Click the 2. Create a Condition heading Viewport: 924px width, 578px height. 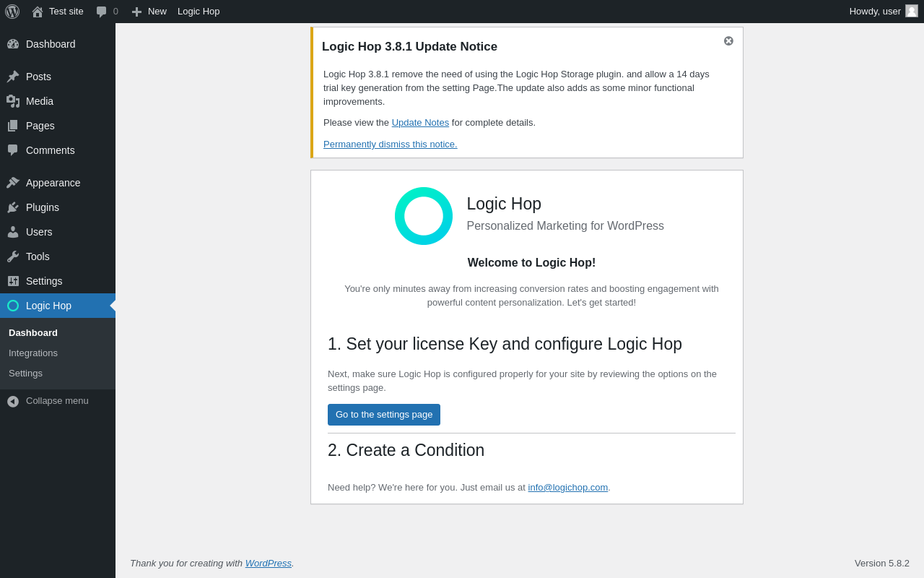pos(406,450)
